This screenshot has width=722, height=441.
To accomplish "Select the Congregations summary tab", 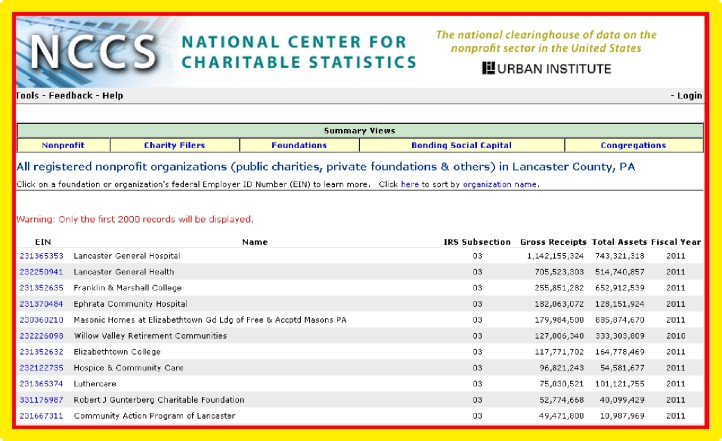I will (633, 145).
